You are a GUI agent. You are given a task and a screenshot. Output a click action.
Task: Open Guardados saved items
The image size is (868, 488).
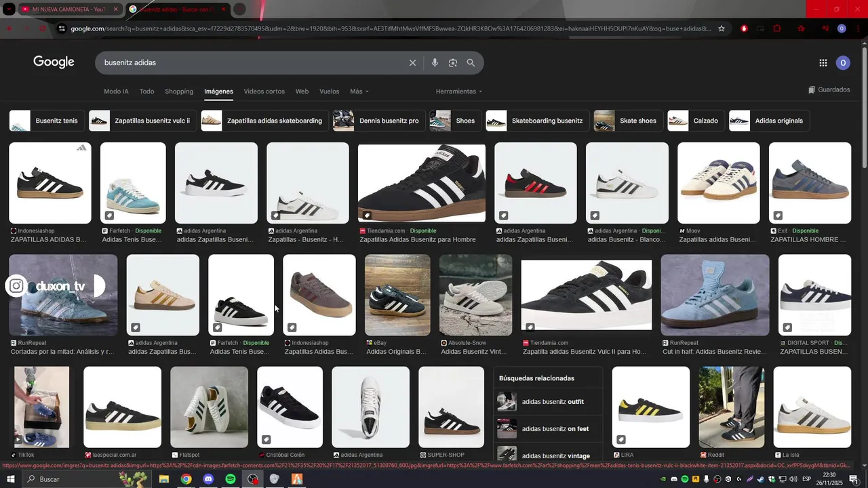[x=829, y=89]
